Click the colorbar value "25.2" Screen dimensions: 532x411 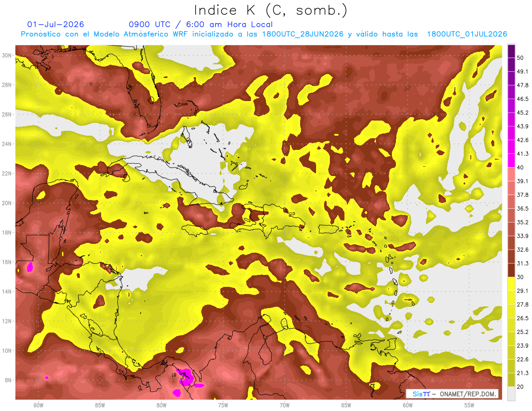click(x=523, y=332)
